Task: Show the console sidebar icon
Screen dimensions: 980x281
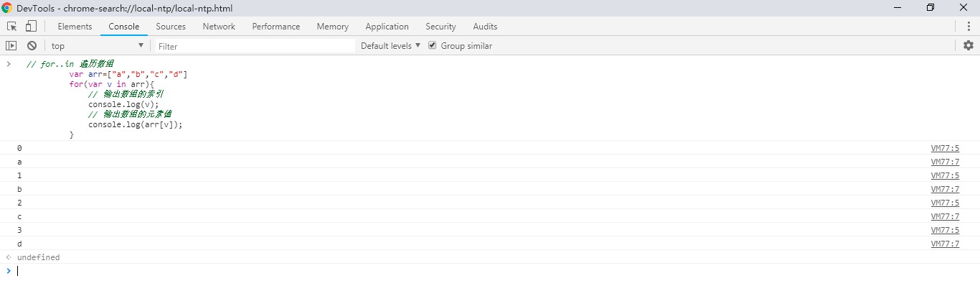Action: 11,46
